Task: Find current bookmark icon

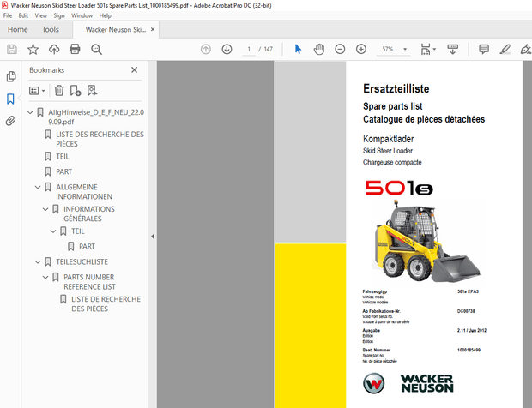Action: [x=92, y=91]
